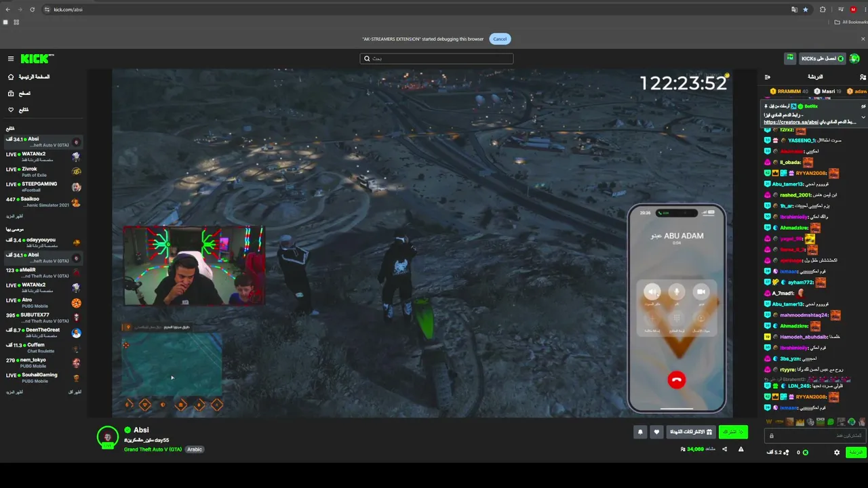Image resolution: width=868 pixels, height=488 pixels.
Task: Open the chat users list icon
Action: click(863, 77)
